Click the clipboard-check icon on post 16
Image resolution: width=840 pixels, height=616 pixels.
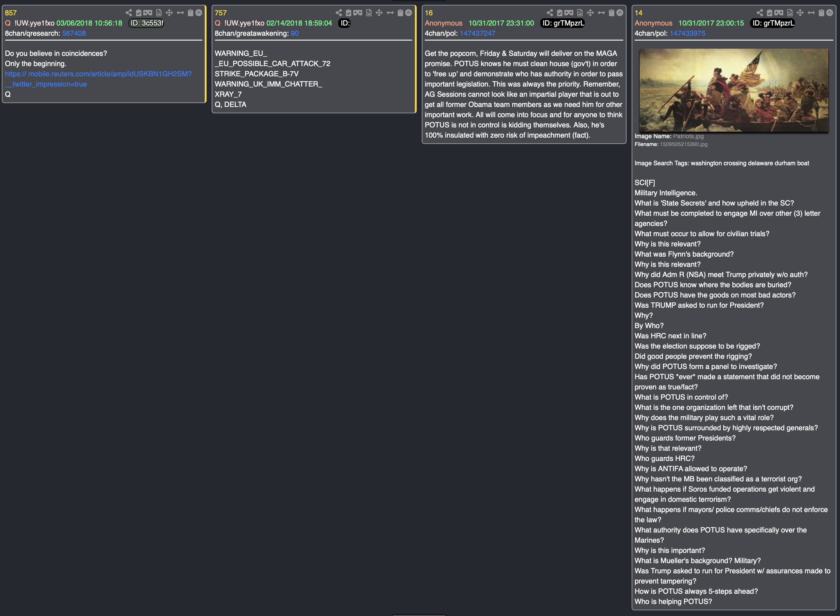tap(559, 13)
